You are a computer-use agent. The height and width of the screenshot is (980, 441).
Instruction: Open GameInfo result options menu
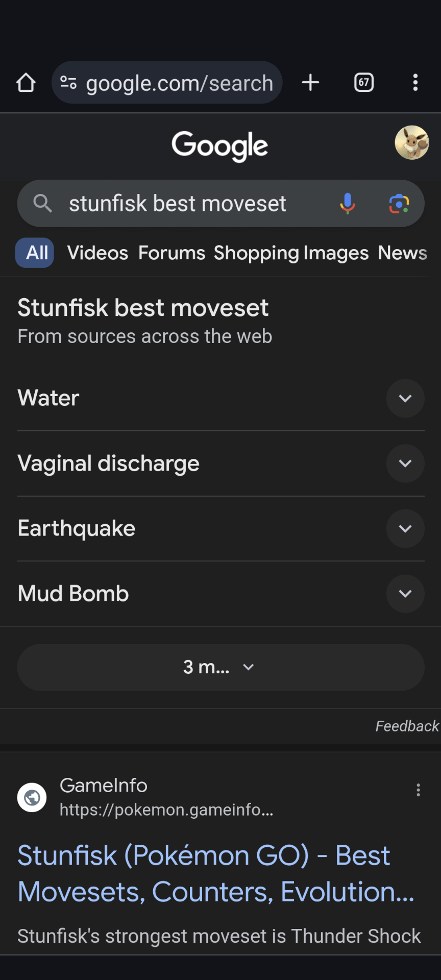(418, 790)
